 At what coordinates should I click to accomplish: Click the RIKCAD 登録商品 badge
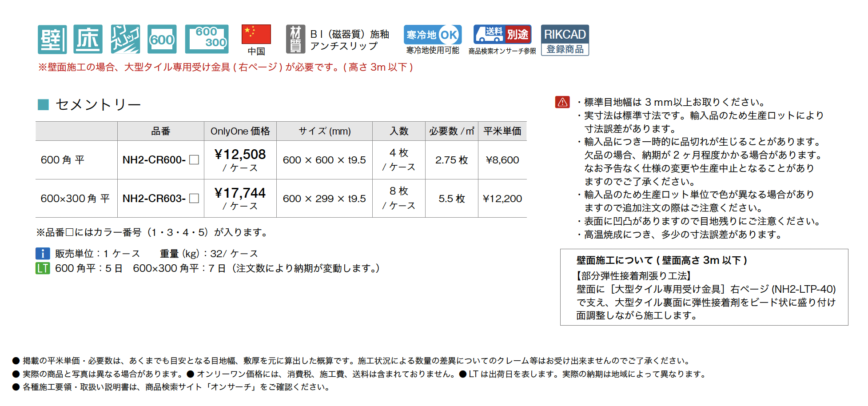click(565, 40)
